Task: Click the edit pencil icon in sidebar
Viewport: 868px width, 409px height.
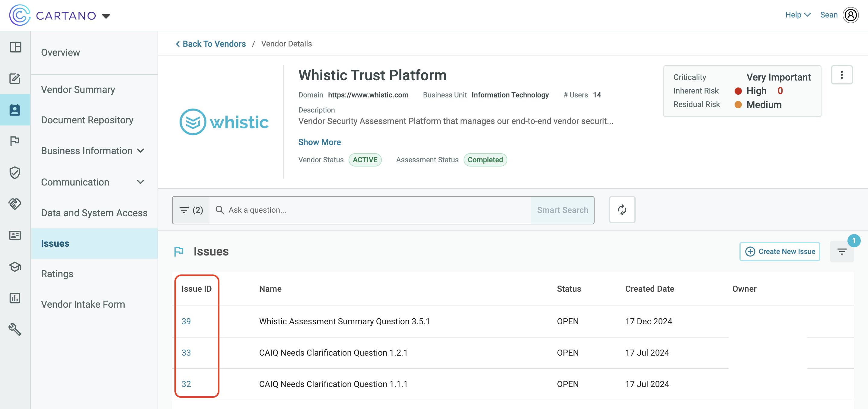Action: tap(15, 78)
